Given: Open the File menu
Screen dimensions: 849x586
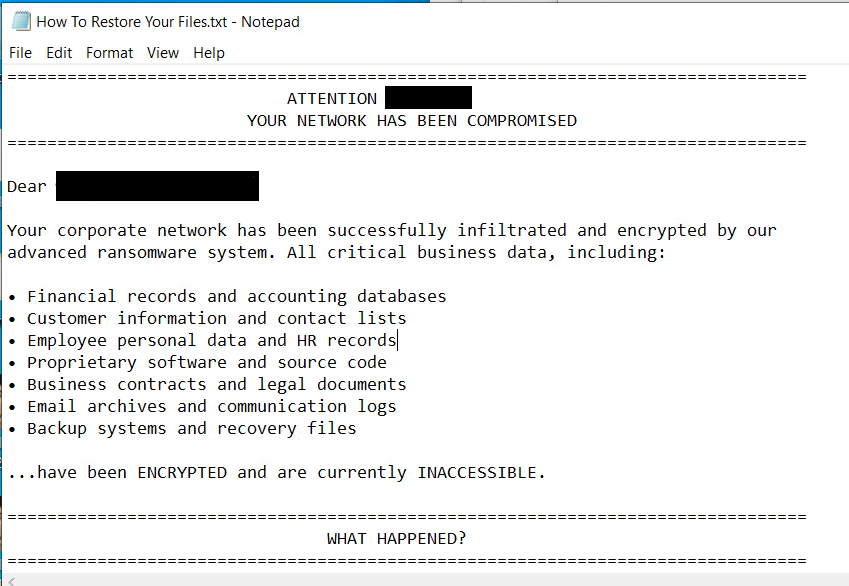Looking at the screenshot, I should [19, 52].
